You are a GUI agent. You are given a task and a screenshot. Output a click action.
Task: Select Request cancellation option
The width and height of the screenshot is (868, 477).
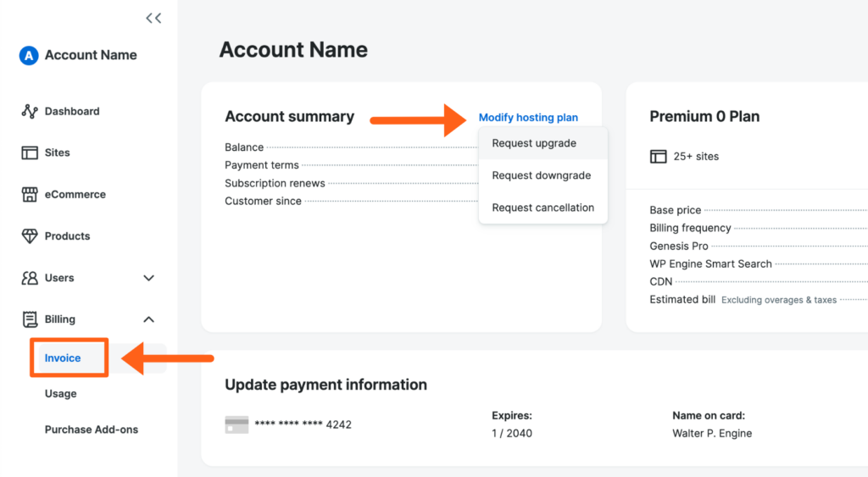(542, 208)
